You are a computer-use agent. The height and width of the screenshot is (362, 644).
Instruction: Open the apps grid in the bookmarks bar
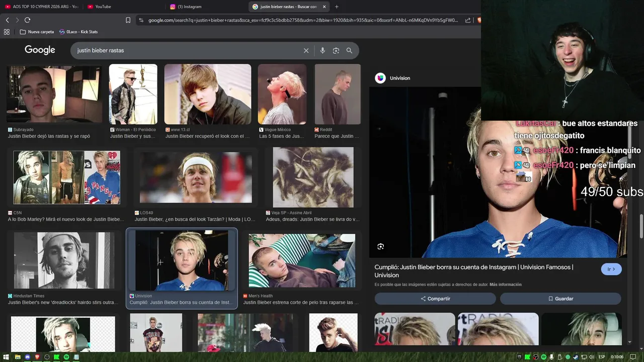(7, 32)
